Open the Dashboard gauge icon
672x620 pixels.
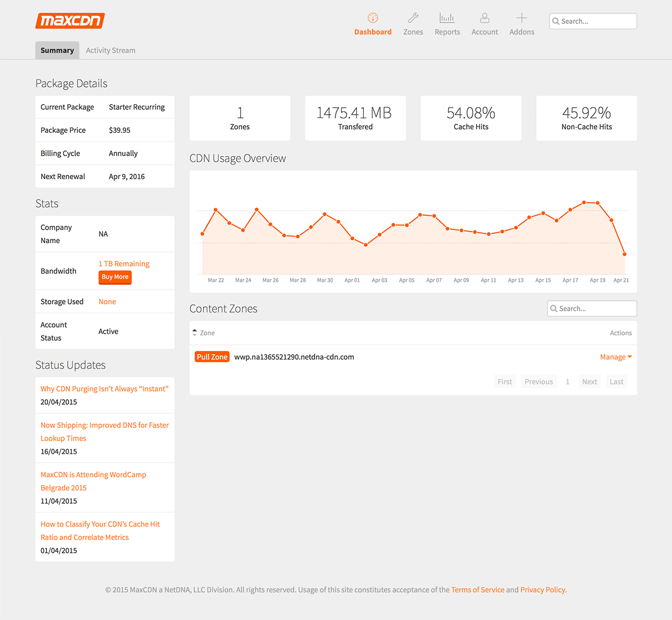373,18
